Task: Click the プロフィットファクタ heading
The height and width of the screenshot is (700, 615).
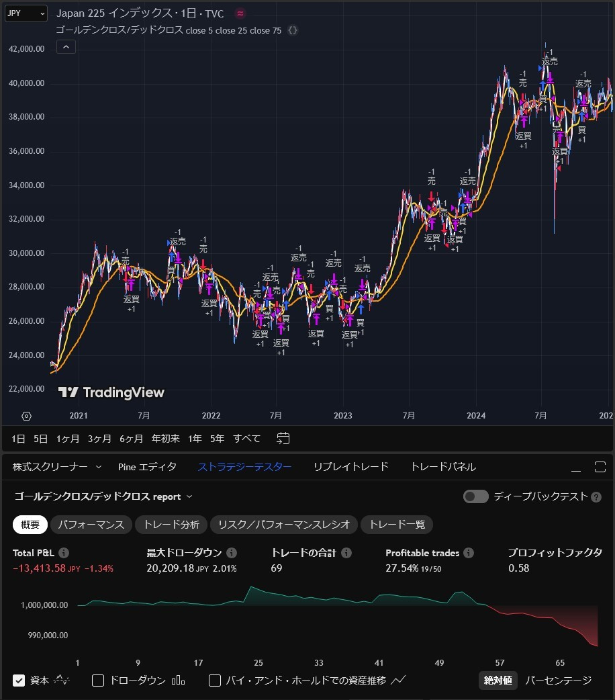Action: [x=555, y=553]
